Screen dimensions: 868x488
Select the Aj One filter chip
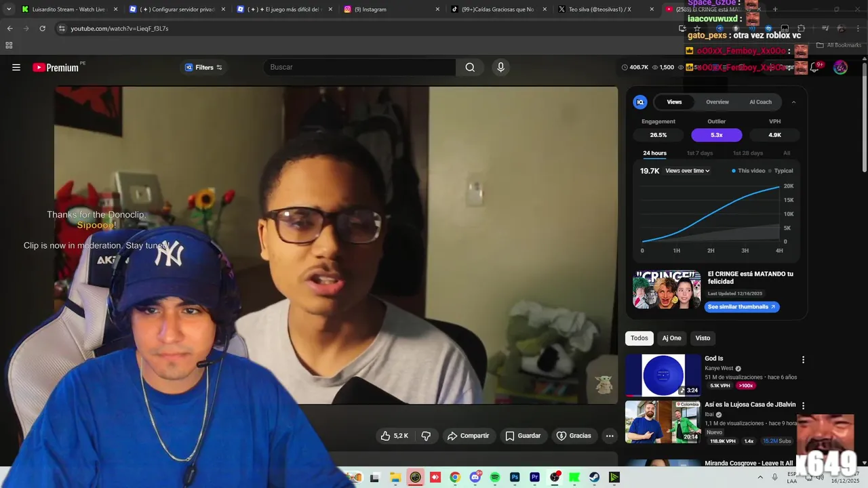671,338
